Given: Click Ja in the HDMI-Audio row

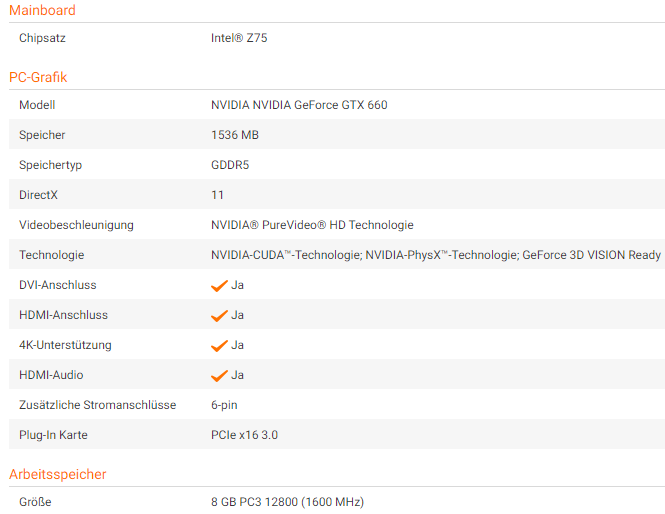Looking at the screenshot, I should (x=238, y=375).
